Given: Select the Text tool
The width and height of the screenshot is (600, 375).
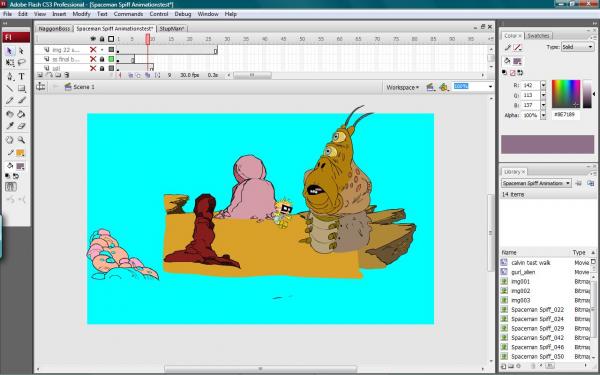Looking at the screenshot, I should [x=21, y=77].
